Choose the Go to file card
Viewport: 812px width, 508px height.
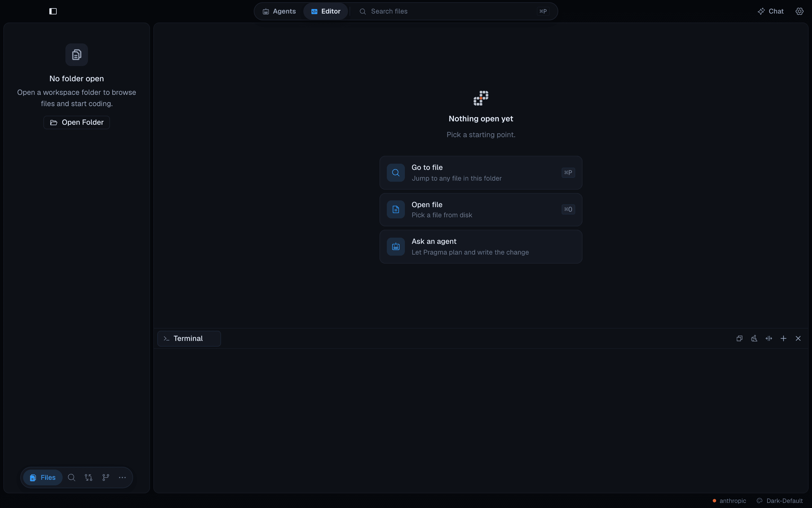tap(480, 173)
